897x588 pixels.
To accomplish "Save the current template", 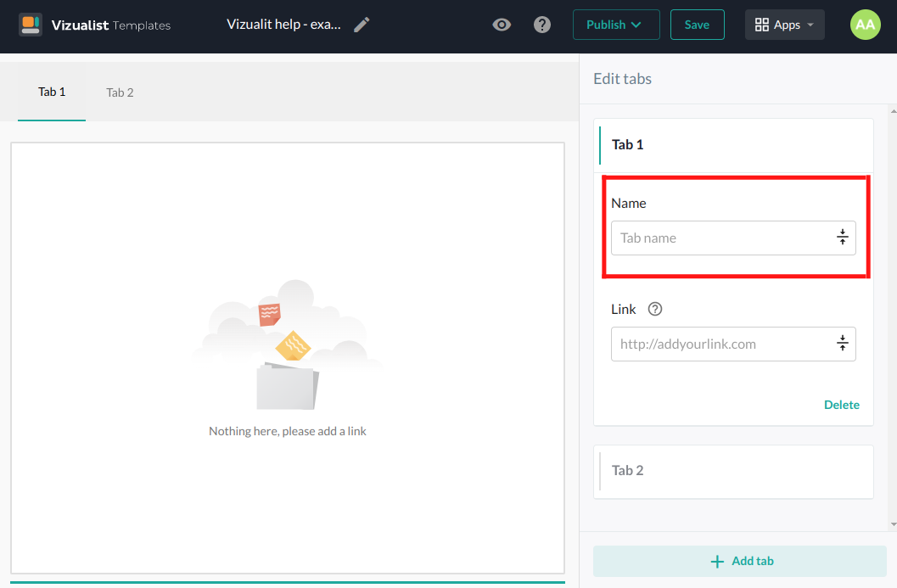I will 697,25.
